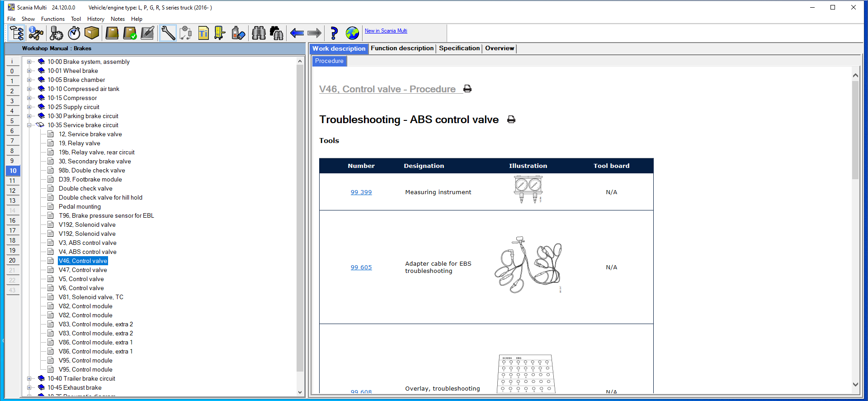Open the brown book manual icon
Screen dimensions: 868x401
tap(112, 33)
